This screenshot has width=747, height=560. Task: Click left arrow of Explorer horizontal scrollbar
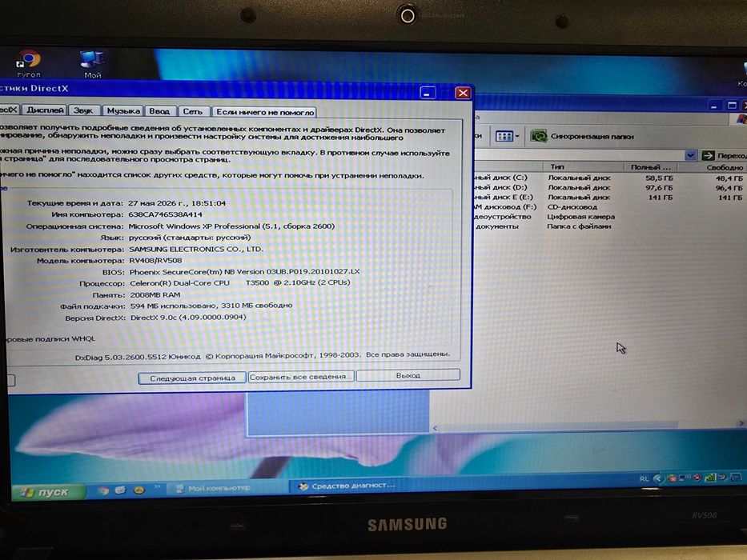point(435,428)
